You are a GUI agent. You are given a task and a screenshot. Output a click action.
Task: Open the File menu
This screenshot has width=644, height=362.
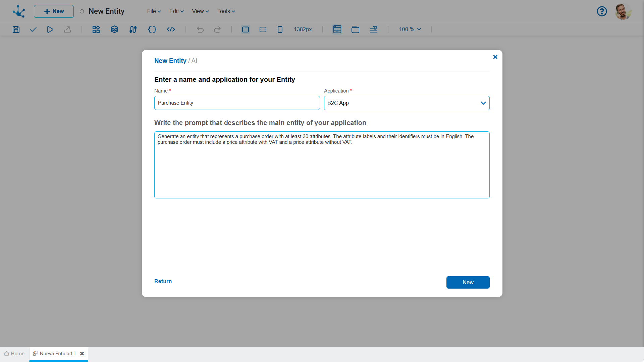coord(154,11)
